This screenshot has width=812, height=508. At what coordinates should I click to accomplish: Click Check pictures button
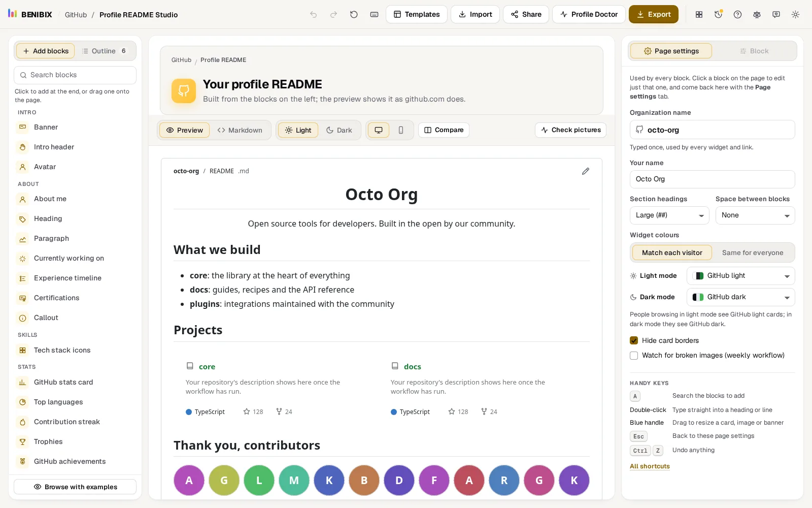click(570, 130)
